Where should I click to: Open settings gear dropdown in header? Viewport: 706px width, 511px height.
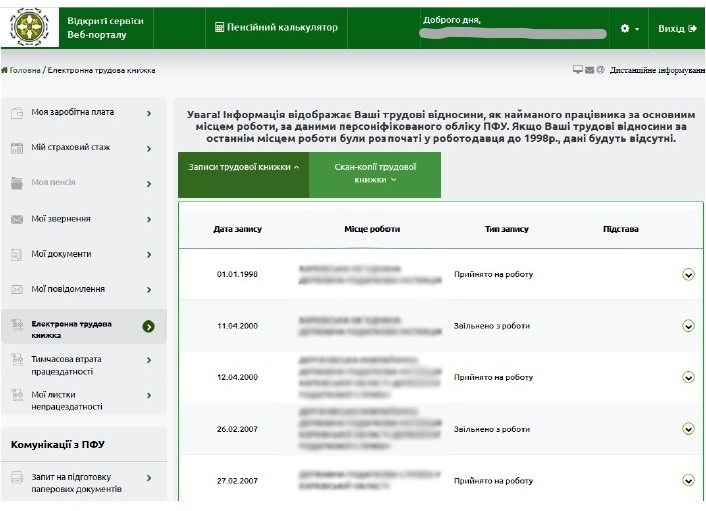click(x=629, y=28)
